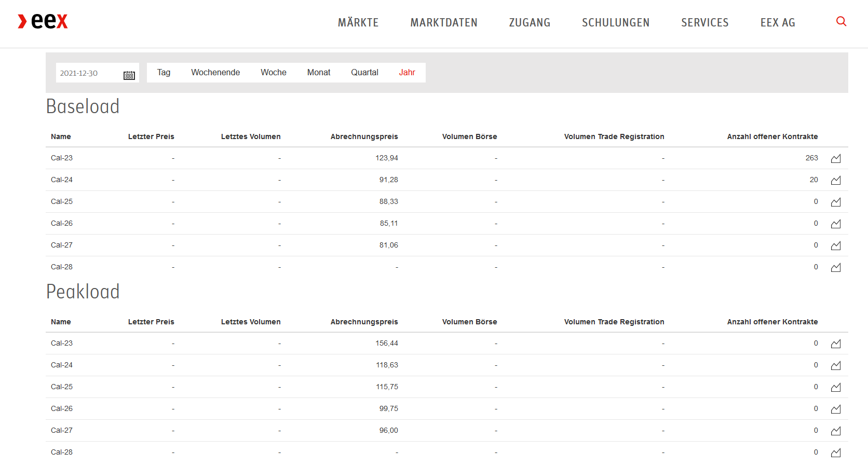Click Baseload settlement price 123,94

pyautogui.click(x=387, y=158)
